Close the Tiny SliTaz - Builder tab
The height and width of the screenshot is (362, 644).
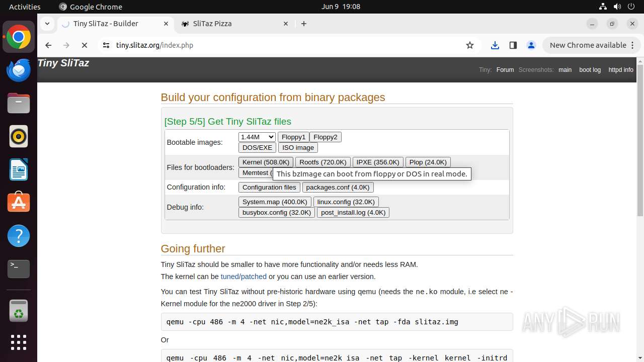(166, 24)
